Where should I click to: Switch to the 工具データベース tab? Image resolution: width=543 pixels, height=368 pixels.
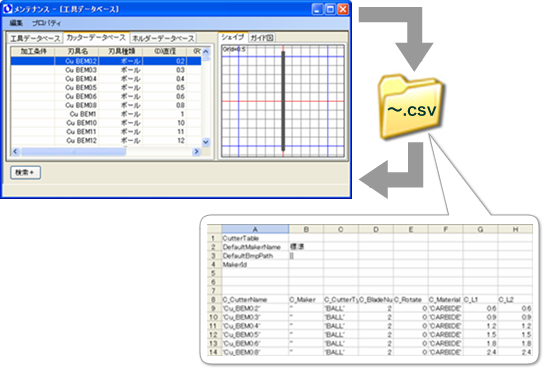(35, 38)
